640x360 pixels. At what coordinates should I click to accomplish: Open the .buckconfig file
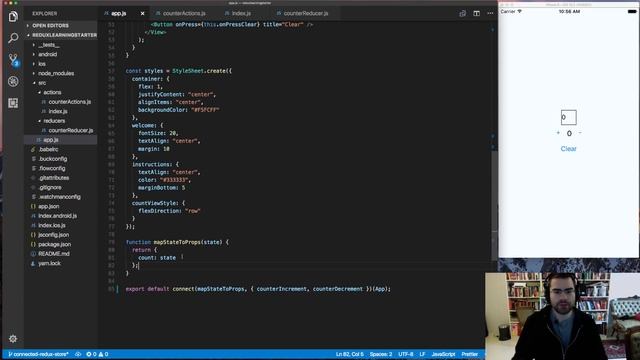(53, 159)
